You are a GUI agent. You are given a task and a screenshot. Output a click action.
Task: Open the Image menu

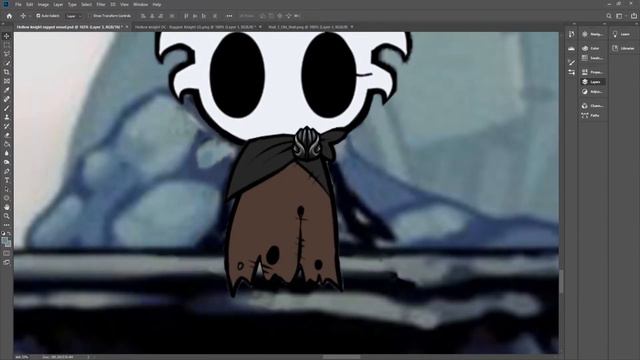coord(43,4)
